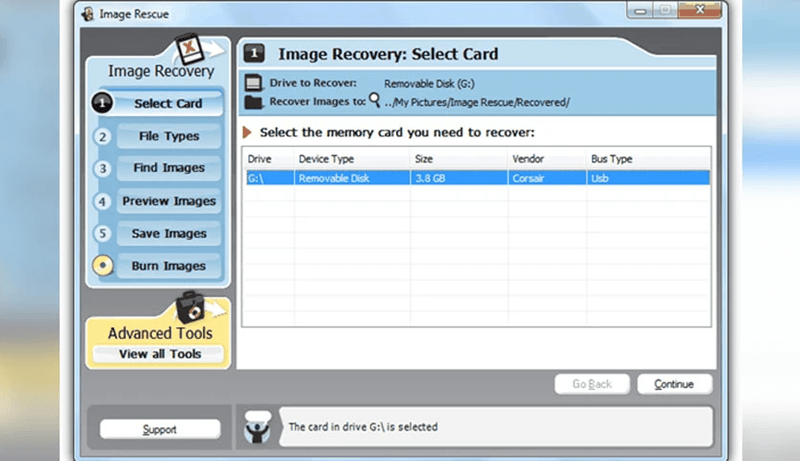Go to the Find Images step
The image size is (800, 461).
tap(169, 168)
